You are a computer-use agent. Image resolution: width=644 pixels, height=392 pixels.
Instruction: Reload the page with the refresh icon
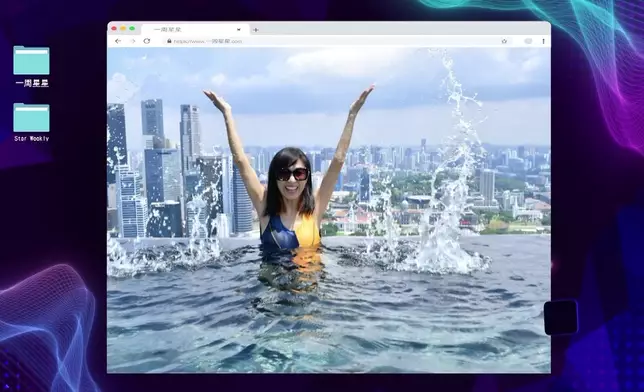147,41
